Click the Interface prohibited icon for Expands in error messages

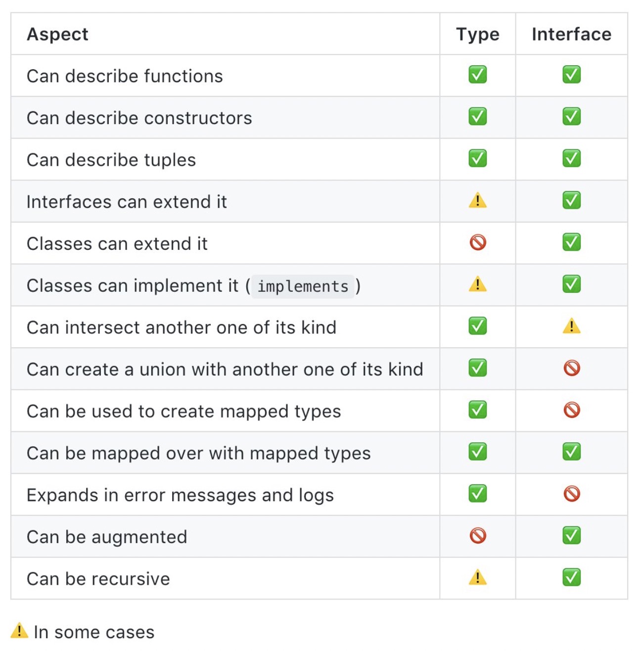(571, 494)
